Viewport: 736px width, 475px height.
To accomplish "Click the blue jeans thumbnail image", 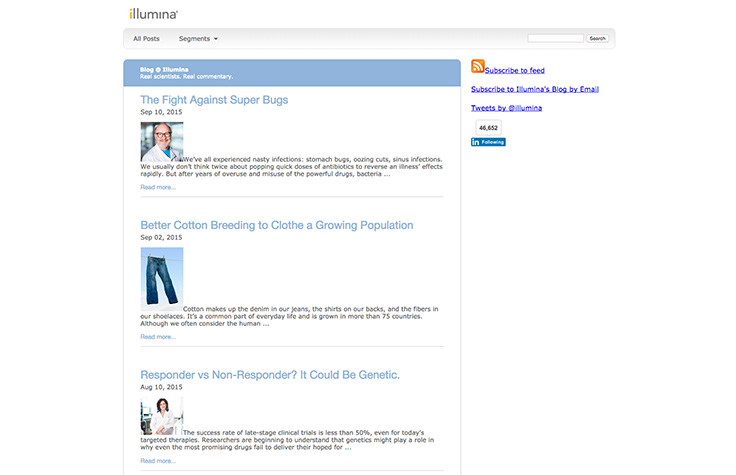I will 161,277.
